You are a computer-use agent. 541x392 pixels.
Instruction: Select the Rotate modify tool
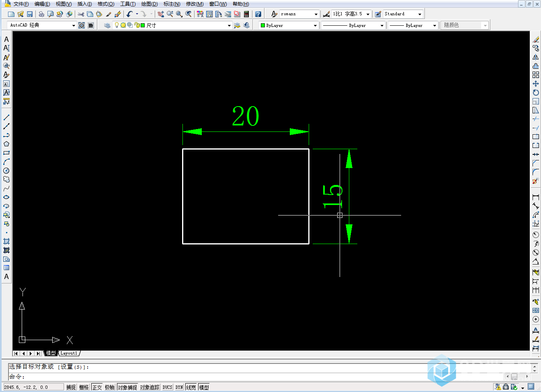(x=536, y=92)
